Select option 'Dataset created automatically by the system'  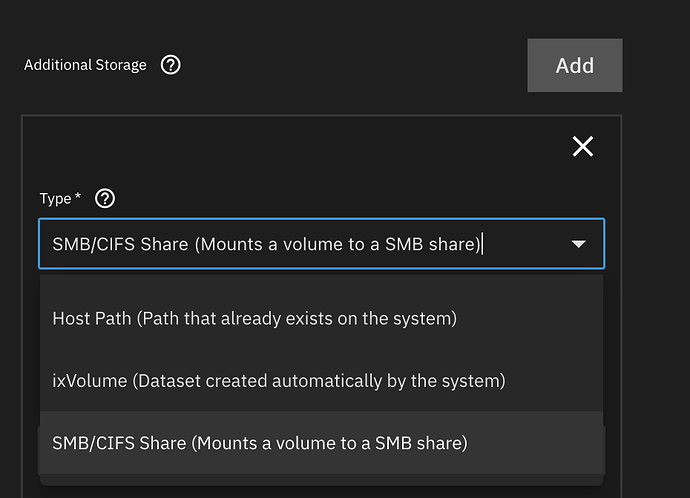coord(319,381)
